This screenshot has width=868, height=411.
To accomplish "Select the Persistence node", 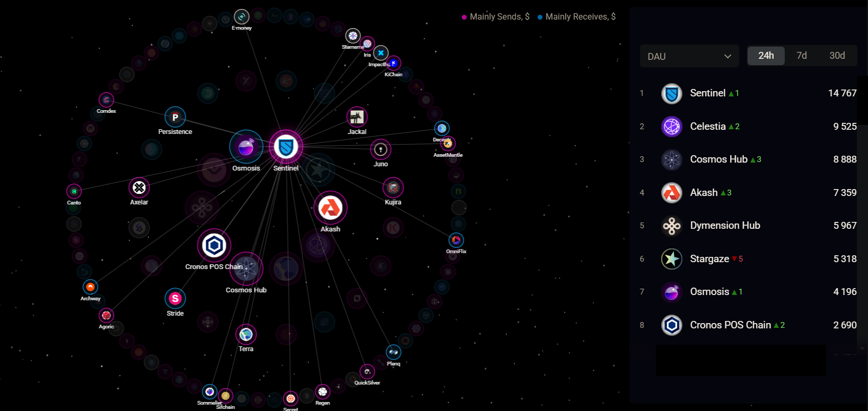I will point(175,117).
